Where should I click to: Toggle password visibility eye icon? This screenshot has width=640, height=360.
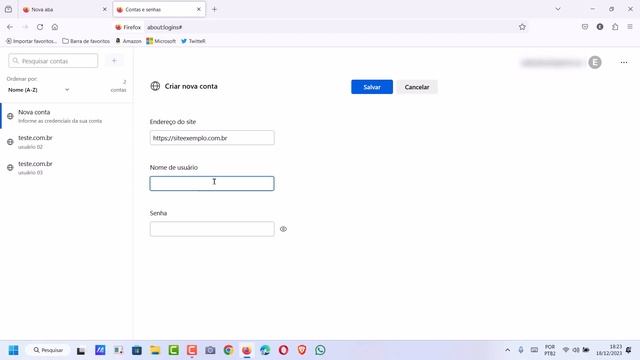coord(283,229)
